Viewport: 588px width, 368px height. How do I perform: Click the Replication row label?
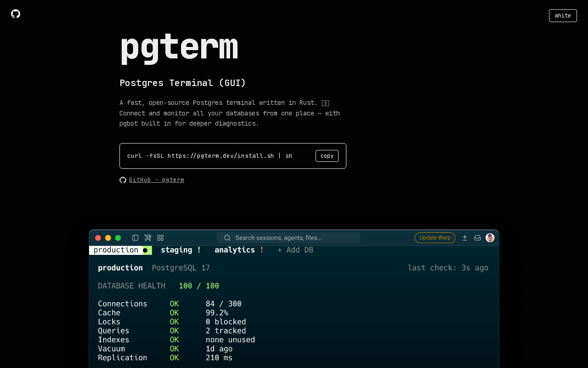click(123, 358)
